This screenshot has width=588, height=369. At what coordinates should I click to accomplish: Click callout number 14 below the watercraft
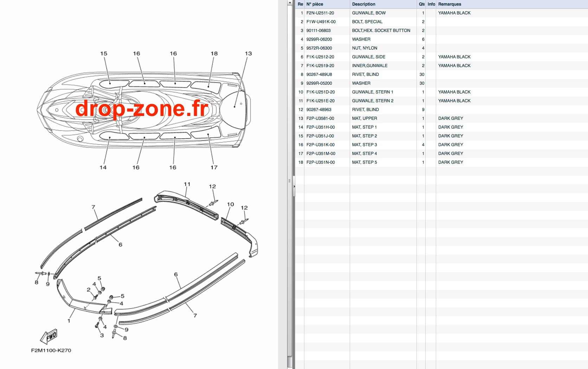(x=103, y=167)
